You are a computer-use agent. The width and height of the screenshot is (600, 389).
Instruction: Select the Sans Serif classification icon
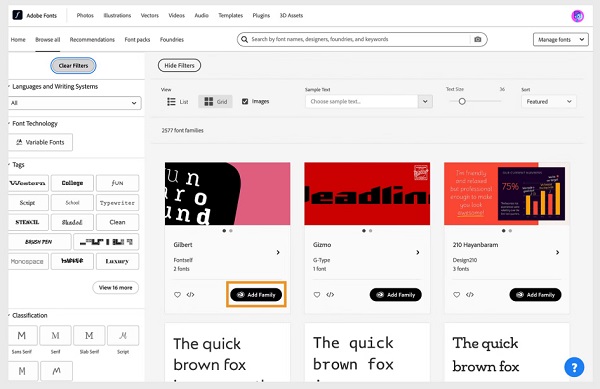(22, 335)
